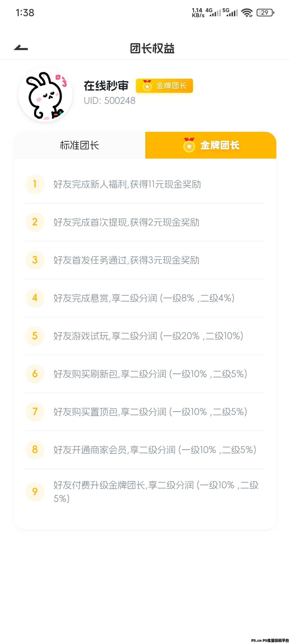The image size is (290, 644).
Task: Tap the 好友游戏试玩 profit share item
Action: (148, 336)
